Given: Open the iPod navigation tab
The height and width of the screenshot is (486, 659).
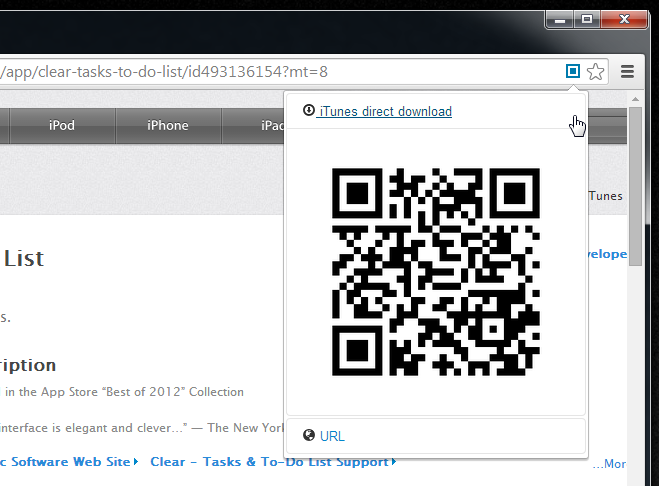Looking at the screenshot, I should [62, 126].
